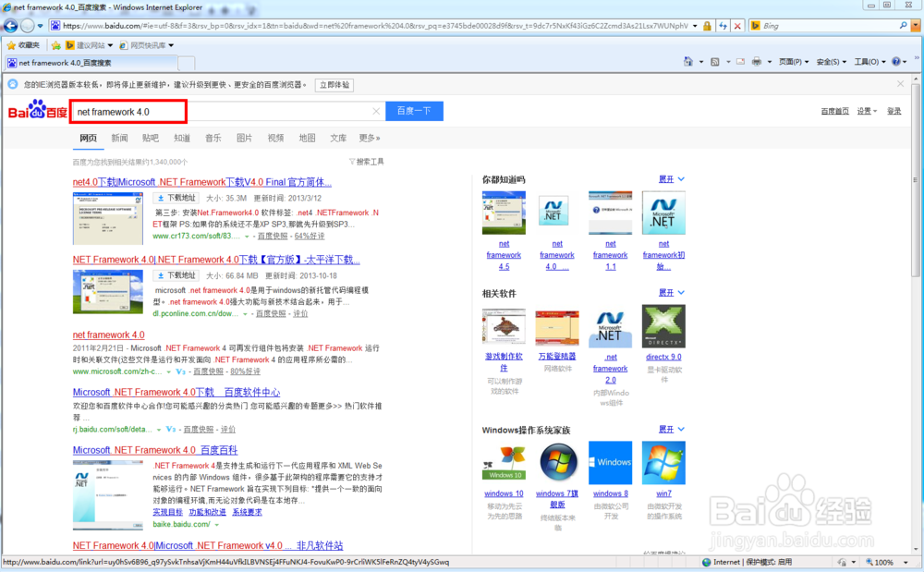Image resolution: width=924 pixels, height=572 pixels.
Task: Open the search provider dropdown arrow
Action: click(916, 26)
